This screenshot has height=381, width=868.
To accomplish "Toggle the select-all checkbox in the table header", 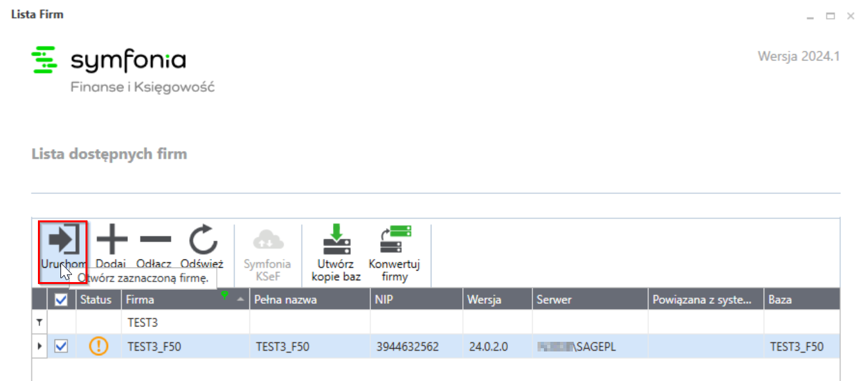I will click(62, 299).
